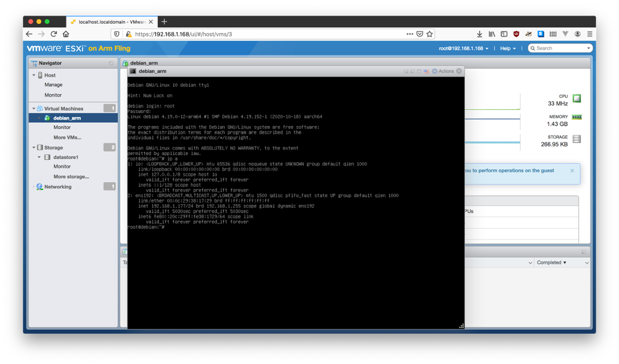Open Monitor under datastore1

[62, 167]
